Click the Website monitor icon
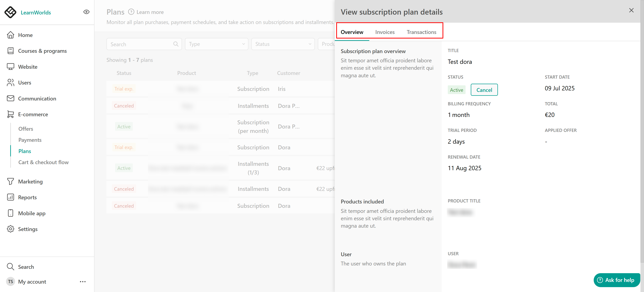The height and width of the screenshot is (292, 644). (10, 67)
